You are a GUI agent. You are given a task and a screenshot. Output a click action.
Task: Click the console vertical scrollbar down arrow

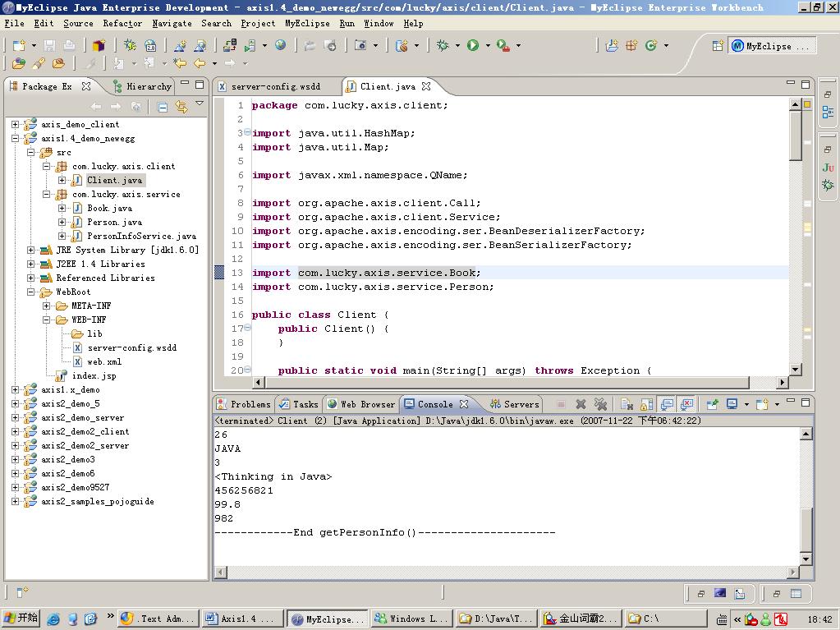click(x=806, y=559)
